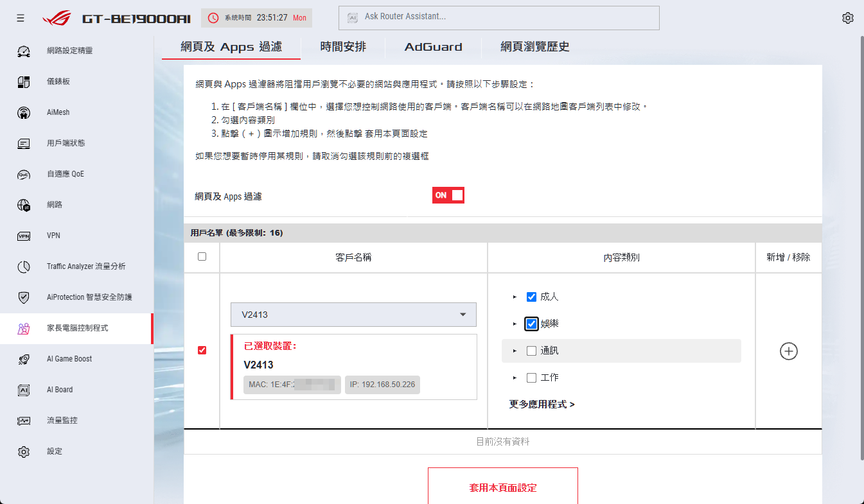
Task: Open the 更多應用程式 > link
Action: click(542, 404)
